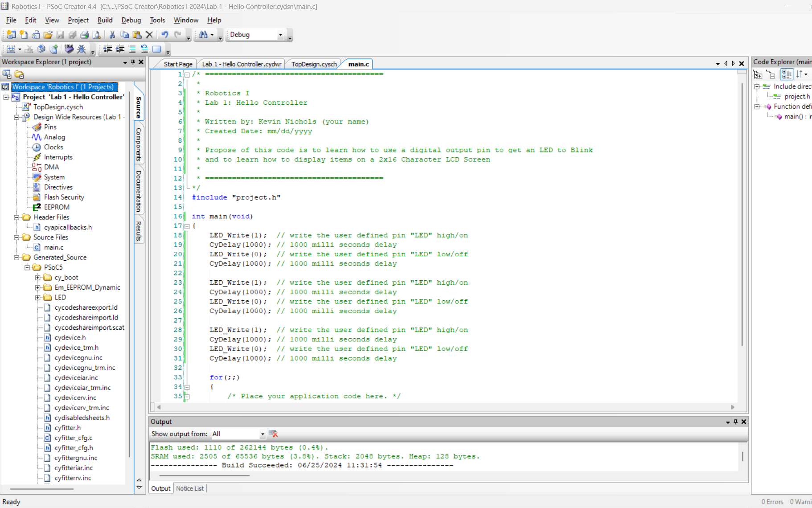Click the Open folder toolbar icon
812x508 pixels.
coord(48,35)
